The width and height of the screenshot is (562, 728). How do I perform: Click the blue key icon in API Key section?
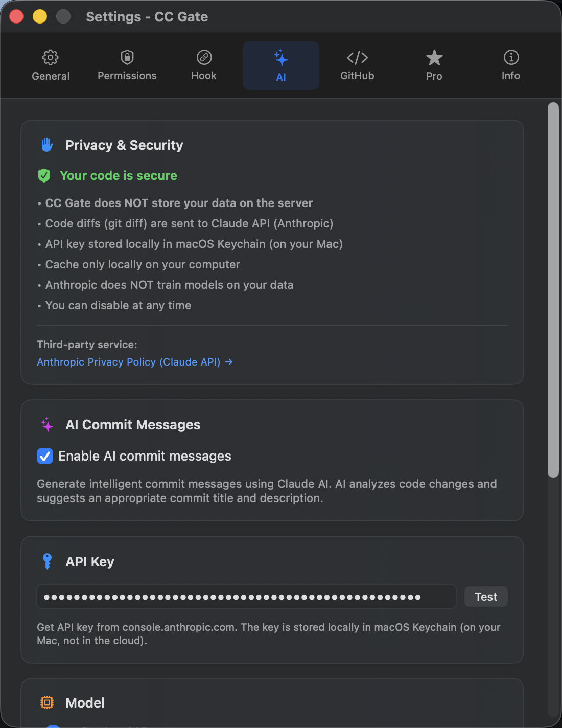tap(47, 561)
